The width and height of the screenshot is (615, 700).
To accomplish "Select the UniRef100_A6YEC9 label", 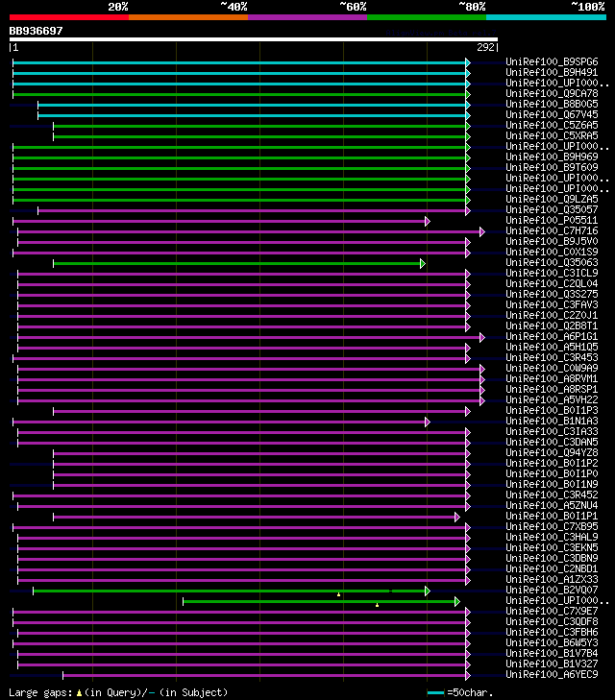I will coord(552,674).
